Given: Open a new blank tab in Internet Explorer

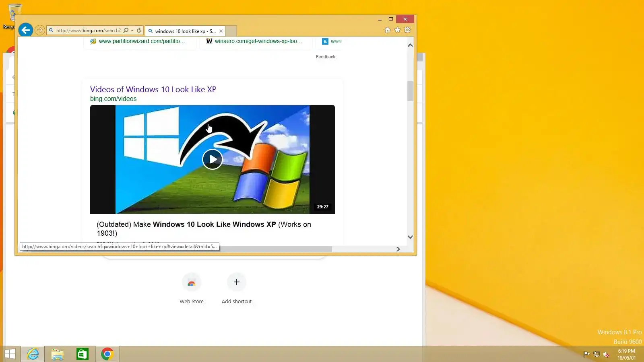Looking at the screenshot, I should tap(231, 31).
